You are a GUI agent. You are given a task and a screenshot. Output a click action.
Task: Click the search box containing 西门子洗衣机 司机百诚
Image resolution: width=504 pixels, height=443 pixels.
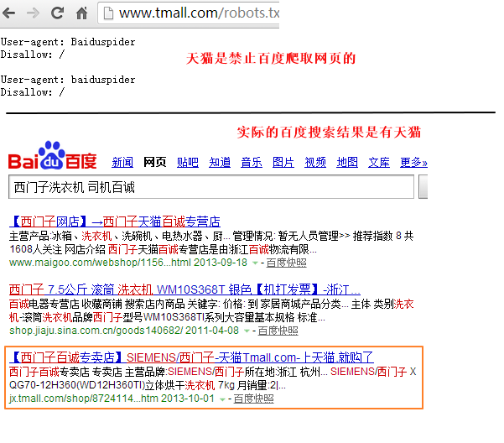[x=211, y=187]
